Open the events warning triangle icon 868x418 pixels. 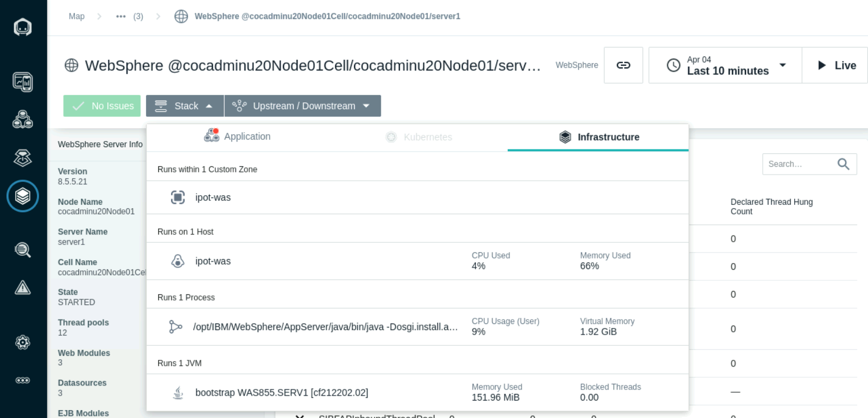[22, 288]
